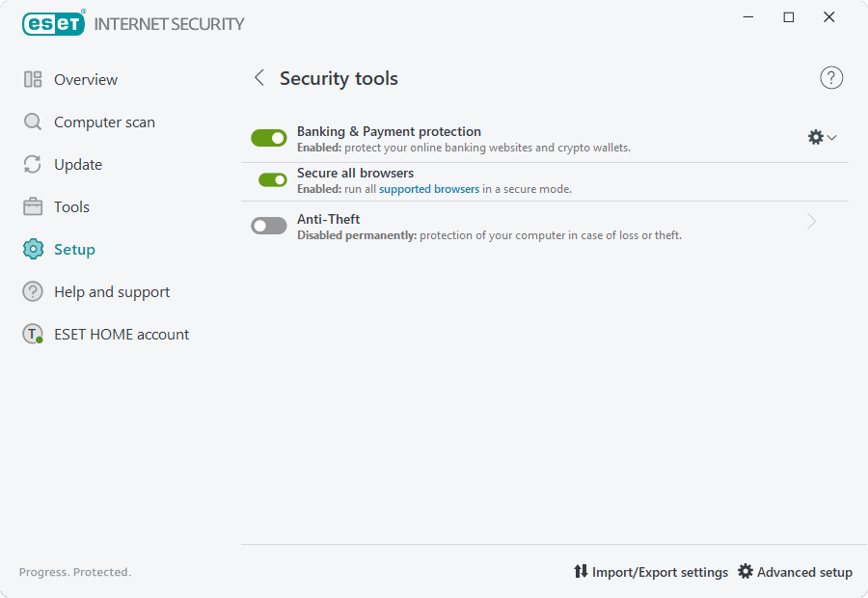The image size is (868, 598).
Task: Turn off Secure all browsers toggle
Action: [x=273, y=179]
